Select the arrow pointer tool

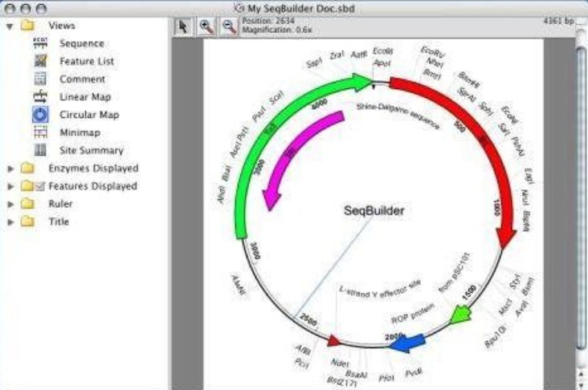point(182,27)
